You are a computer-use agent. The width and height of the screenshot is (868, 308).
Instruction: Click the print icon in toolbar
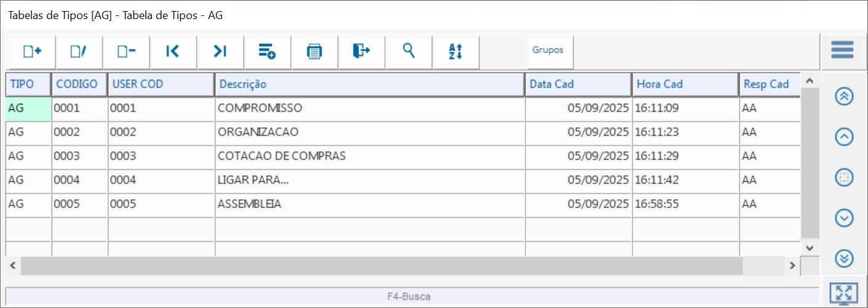click(x=314, y=52)
